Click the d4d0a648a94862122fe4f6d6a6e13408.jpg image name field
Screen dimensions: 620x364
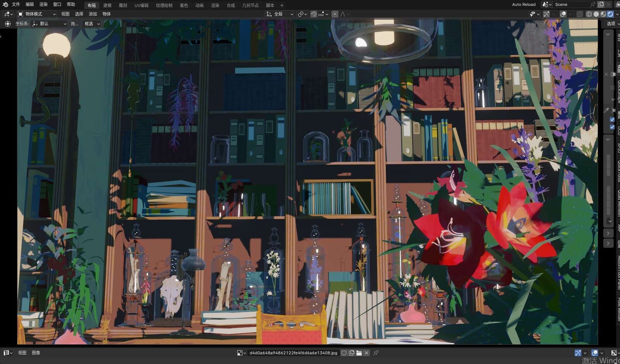[293, 353]
